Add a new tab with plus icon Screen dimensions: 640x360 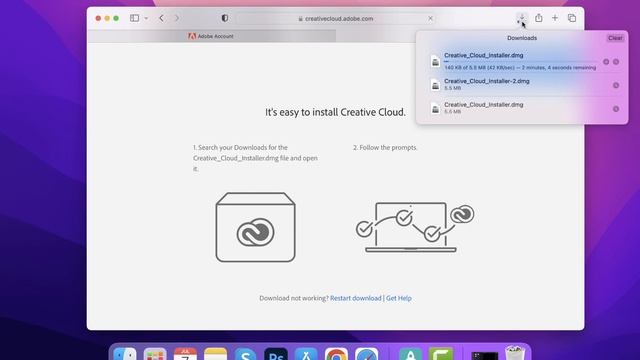(x=555, y=18)
